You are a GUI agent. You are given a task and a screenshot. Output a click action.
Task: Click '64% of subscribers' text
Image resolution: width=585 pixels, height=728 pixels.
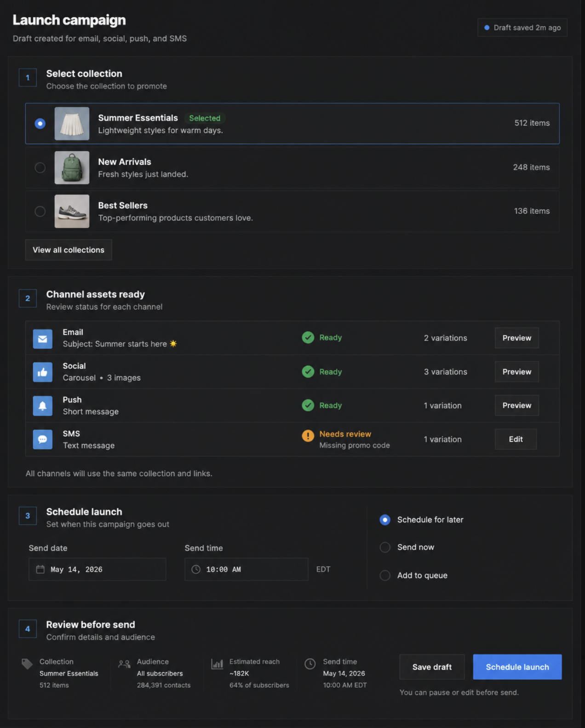pos(259,685)
